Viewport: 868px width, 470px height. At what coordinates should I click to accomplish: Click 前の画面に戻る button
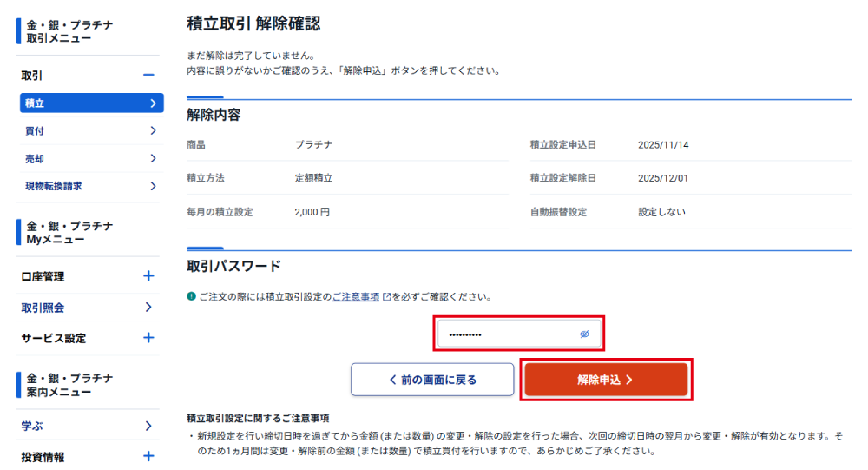[x=432, y=380]
